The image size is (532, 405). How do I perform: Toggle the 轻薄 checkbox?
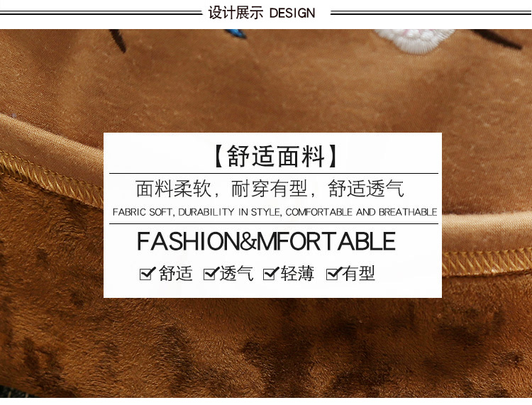click(x=271, y=273)
